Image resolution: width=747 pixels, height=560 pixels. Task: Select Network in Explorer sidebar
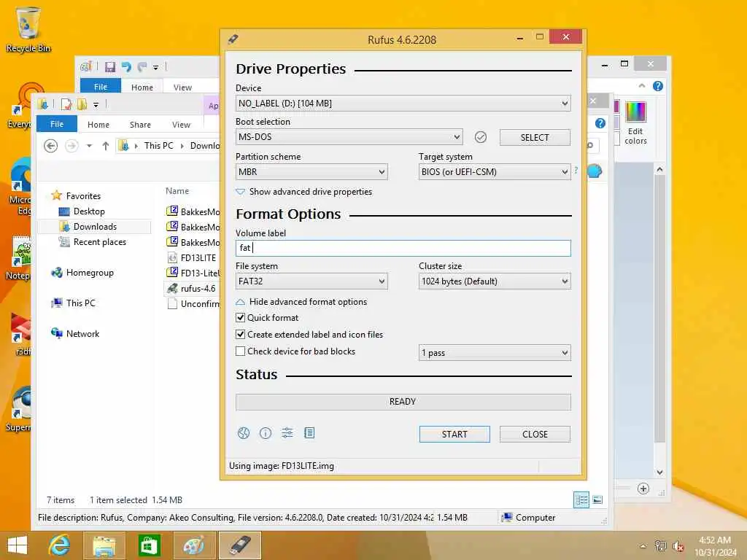click(82, 334)
